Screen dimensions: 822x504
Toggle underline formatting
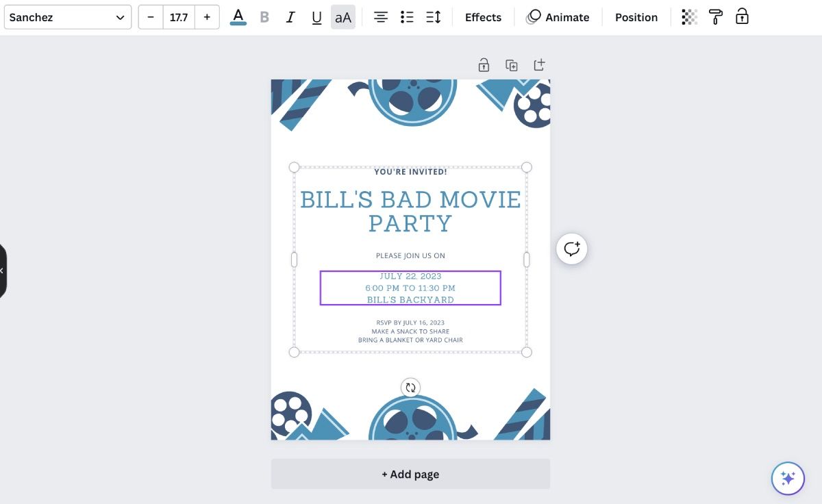316,17
